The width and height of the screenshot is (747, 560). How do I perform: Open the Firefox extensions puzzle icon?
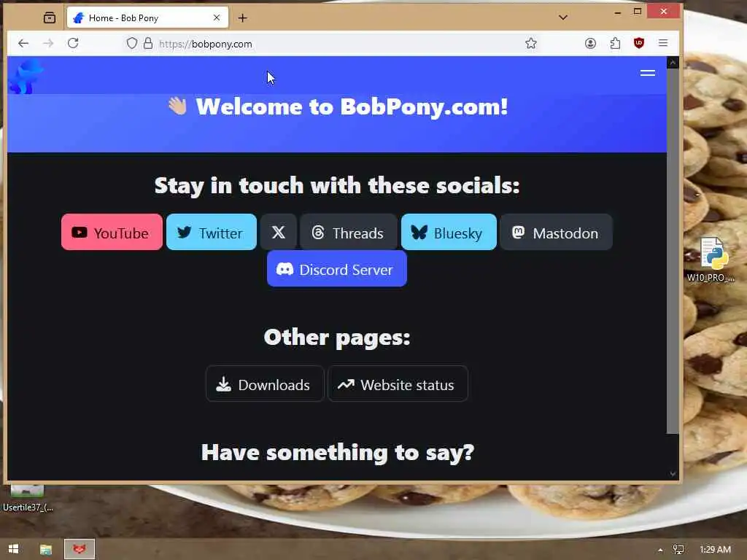(x=615, y=43)
